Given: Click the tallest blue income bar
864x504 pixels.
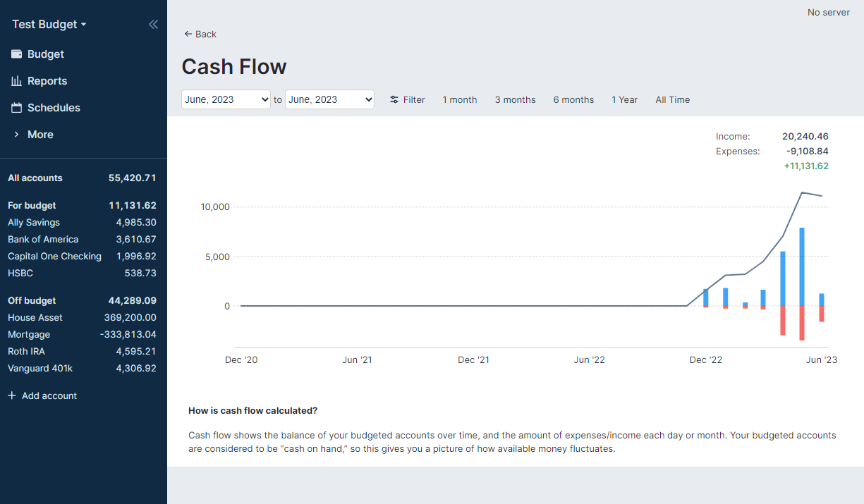Looking at the screenshot, I should coord(802,266).
